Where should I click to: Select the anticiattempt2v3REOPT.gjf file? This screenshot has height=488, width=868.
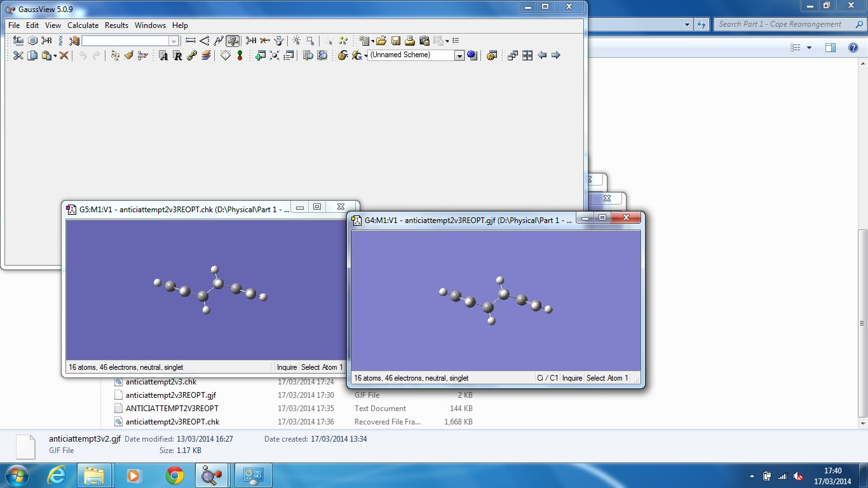pyautogui.click(x=171, y=395)
